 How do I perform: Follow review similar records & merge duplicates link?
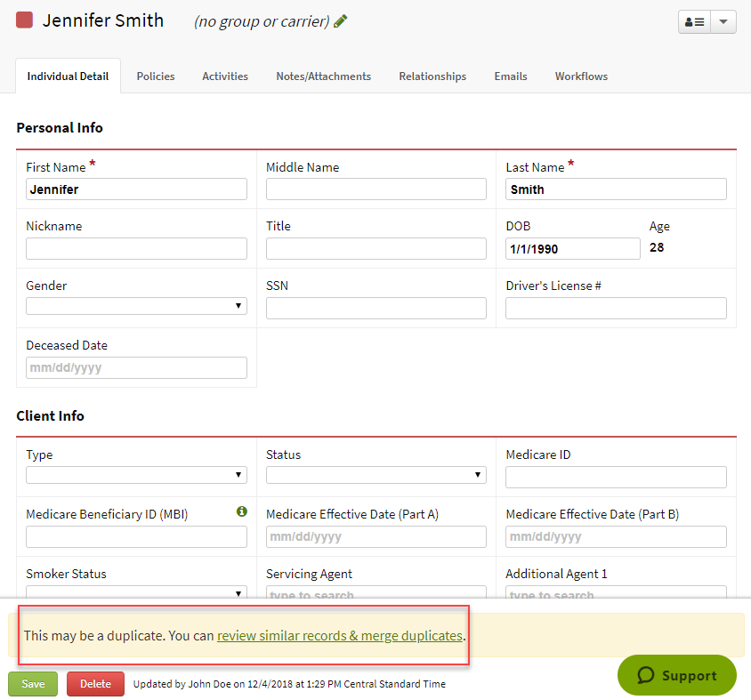pyautogui.click(x=340, y=635)
